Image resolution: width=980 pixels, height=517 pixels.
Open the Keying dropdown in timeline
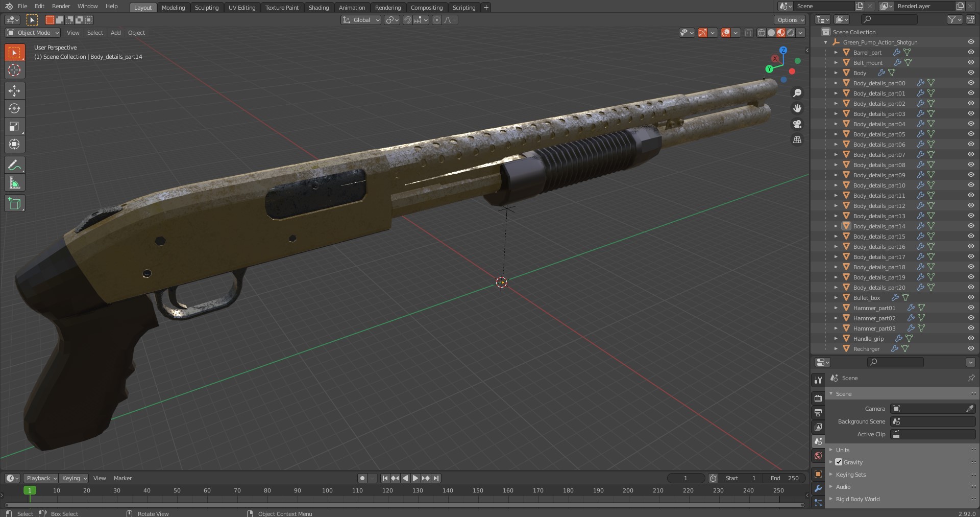(73, 478)
